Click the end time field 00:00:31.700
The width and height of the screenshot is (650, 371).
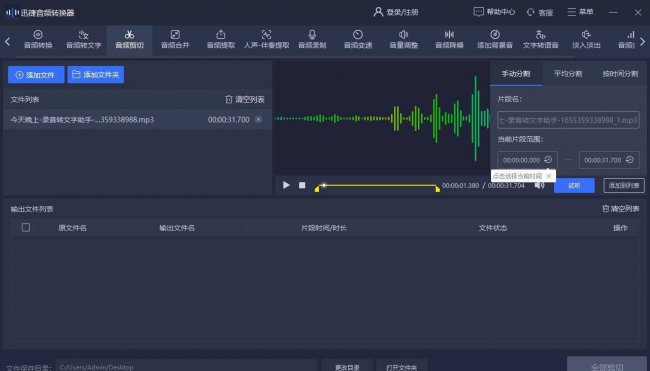coord(609,160)
